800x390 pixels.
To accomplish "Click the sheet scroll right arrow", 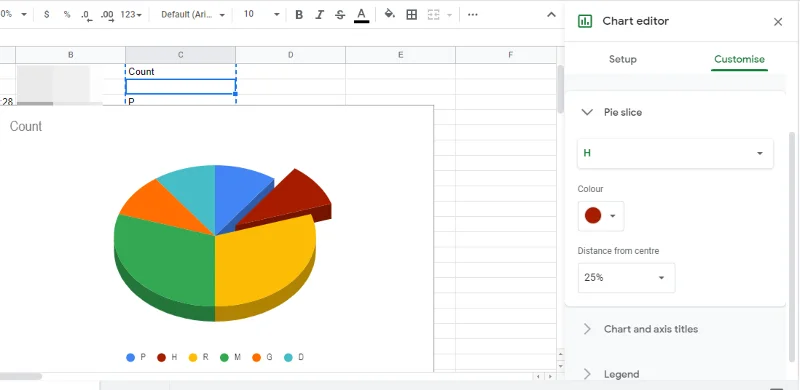I will tap(550, 376).
